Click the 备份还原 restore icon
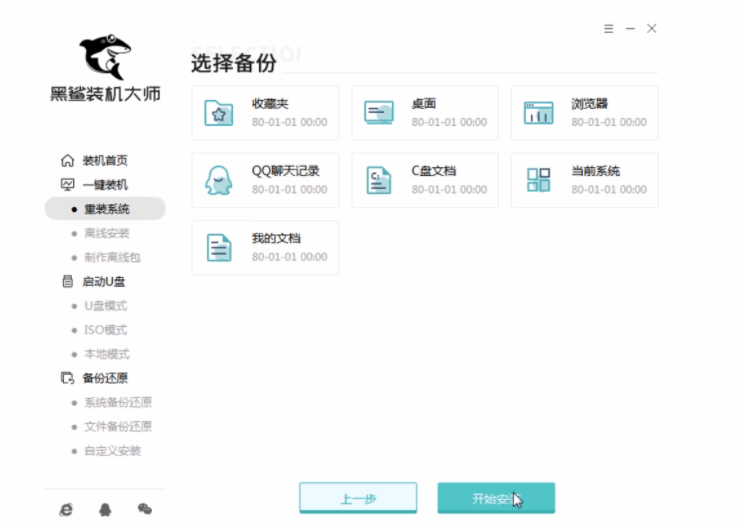Viewport: 738px width, 521px height. coord(67,378)
